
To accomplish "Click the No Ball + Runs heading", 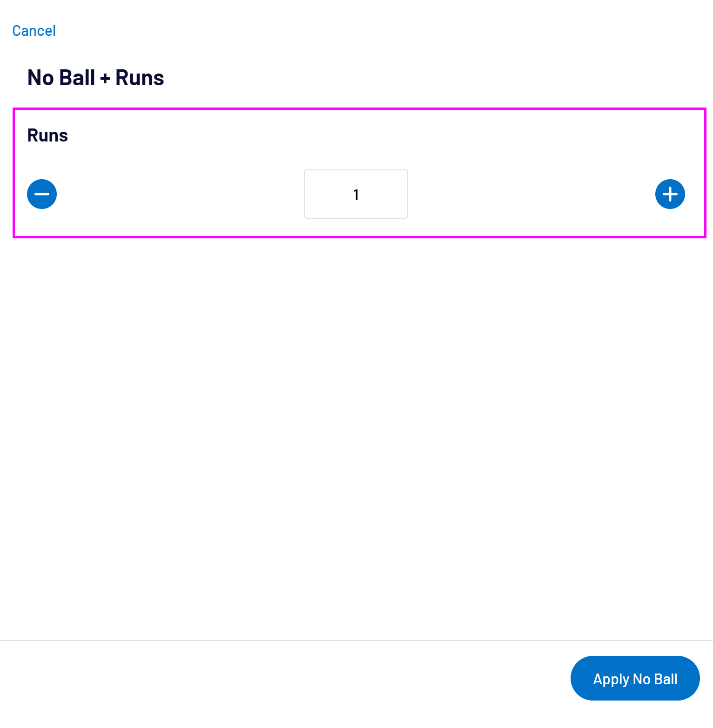I will [x=96, y=78].
